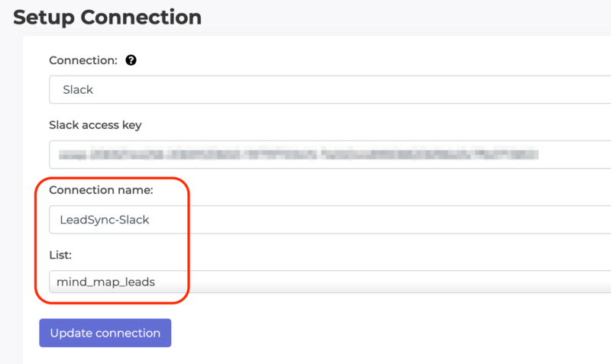
Task: Click the "Slack access key" label
Action: pos(95,124)
